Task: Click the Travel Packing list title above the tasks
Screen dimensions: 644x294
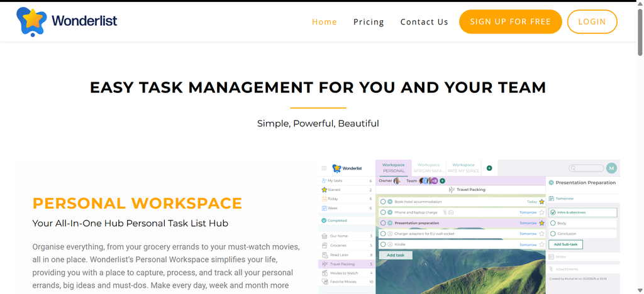Action: (x=470, y=190)
